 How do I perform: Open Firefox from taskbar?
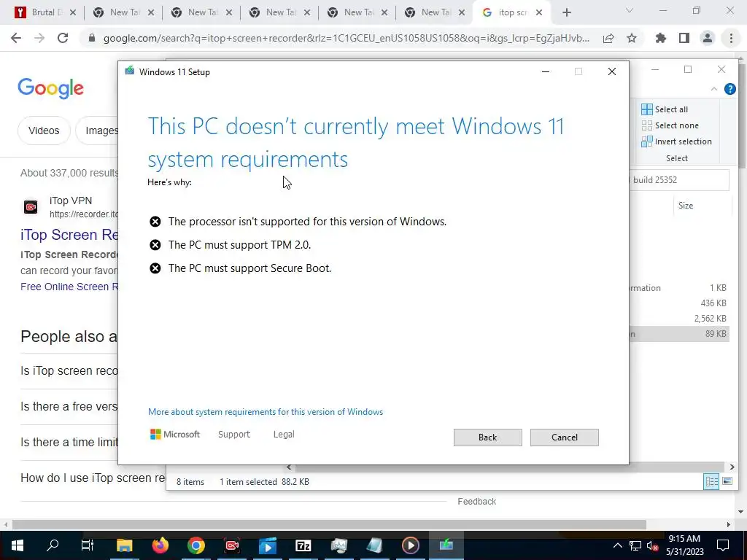point(160,545)
